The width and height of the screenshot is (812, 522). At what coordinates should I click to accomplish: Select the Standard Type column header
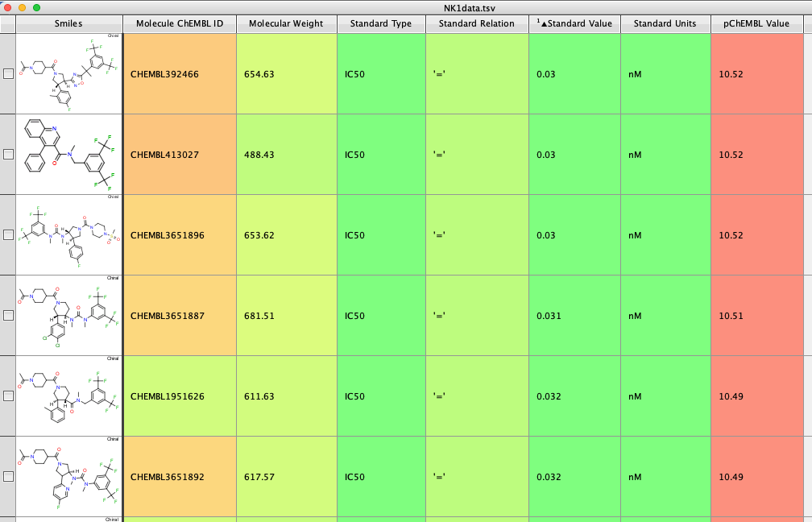click(381, 24)
